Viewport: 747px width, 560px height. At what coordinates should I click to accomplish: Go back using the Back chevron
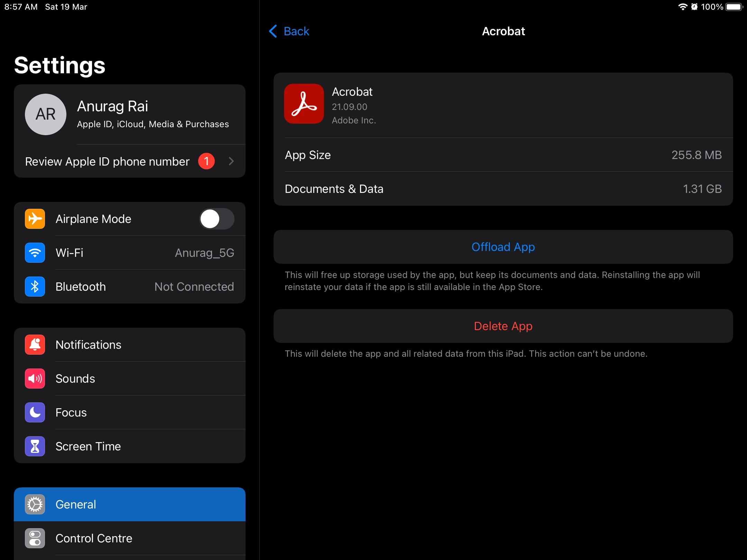coord(273,31)
